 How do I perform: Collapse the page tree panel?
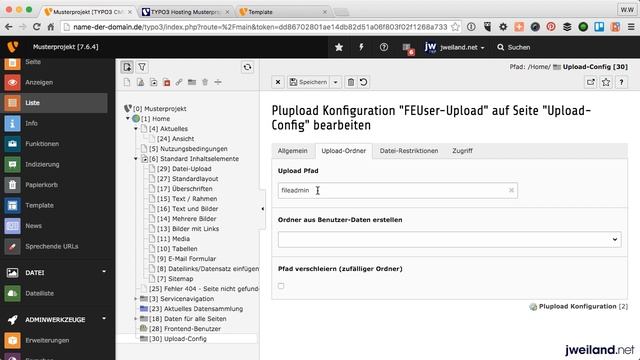coord(262,209)
